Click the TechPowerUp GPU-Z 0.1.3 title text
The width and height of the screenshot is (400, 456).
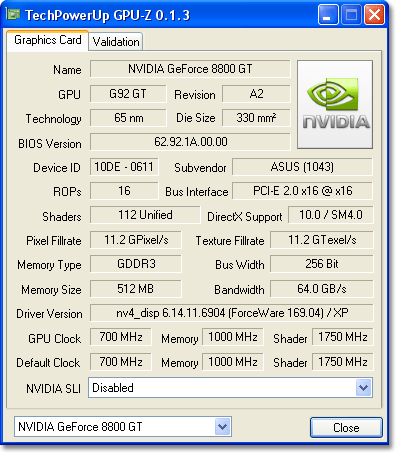pos(107,15)
